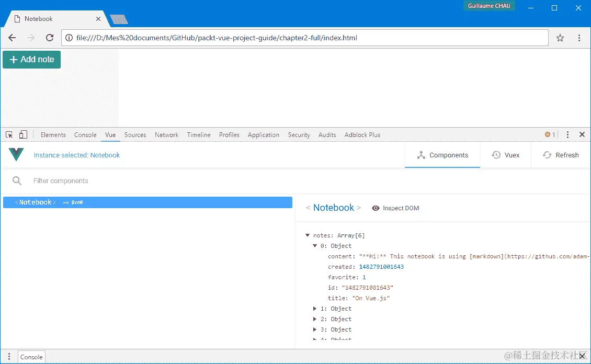This screenshot has height=364, width=591.
Task: Click the Instance selected: Notebook text
Action: [x=77, y=155]
